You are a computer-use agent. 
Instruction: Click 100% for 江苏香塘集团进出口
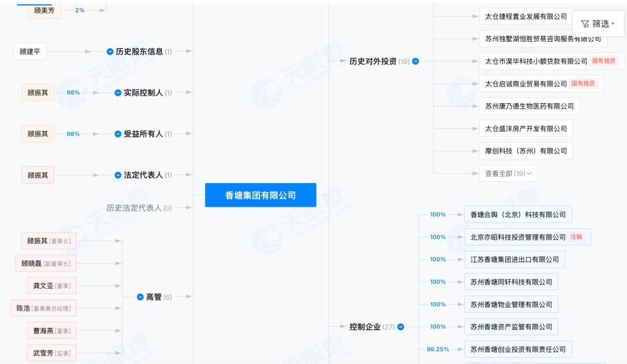click(438, 259)
